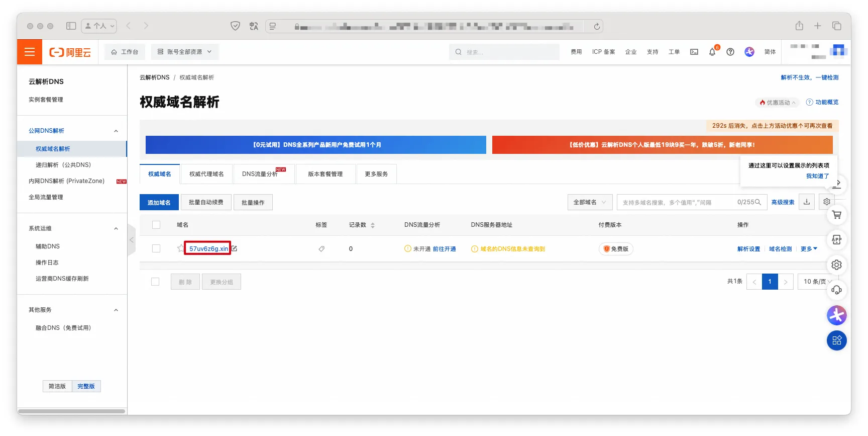Tick the checkbox beside the 删除 button

(155, 282)
